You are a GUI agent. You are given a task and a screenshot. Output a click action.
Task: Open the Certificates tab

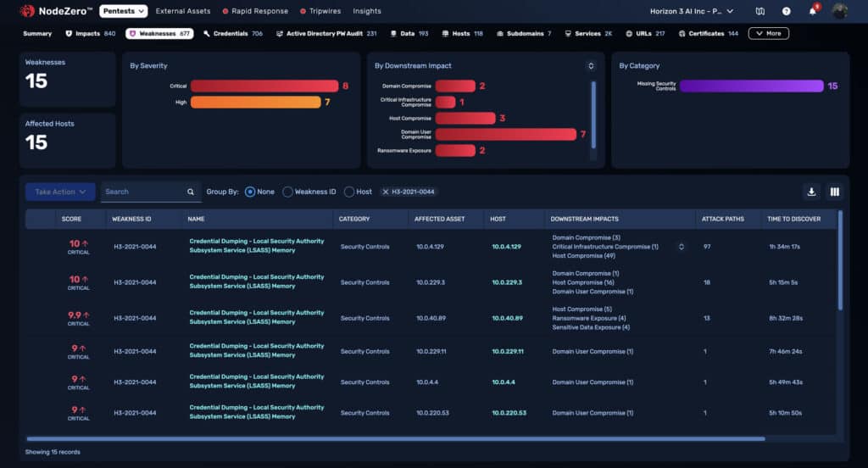click(708, 34)
